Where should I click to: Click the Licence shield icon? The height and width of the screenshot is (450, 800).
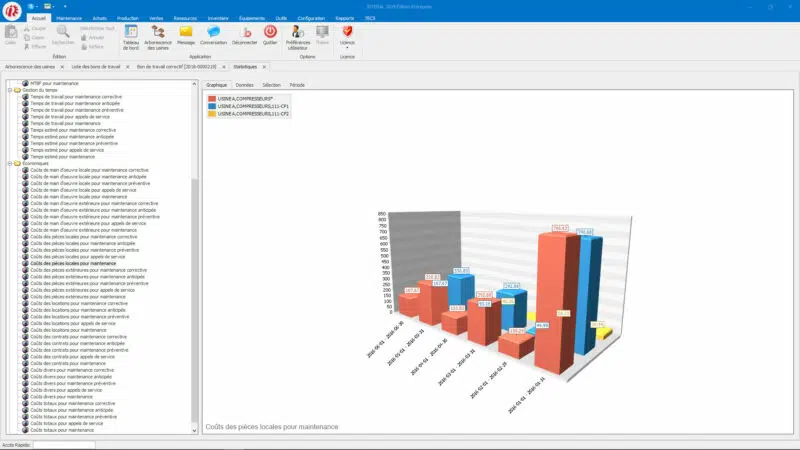pos(348,31)
